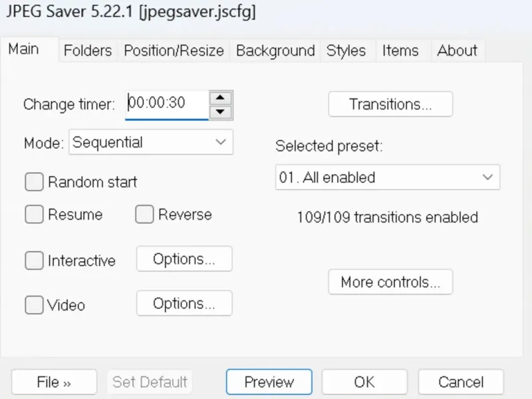Open the Selected preset dropdown
The width and height of the screenshot is (532, 399).
pyautogui.click(x=387, y=178)
